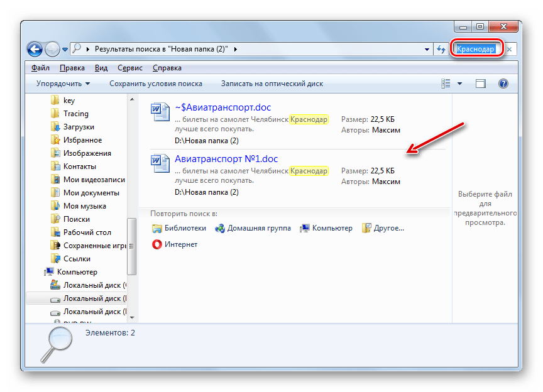
Task: Open the recent pages dropdown arrow
Action: [x=65, y=50]
